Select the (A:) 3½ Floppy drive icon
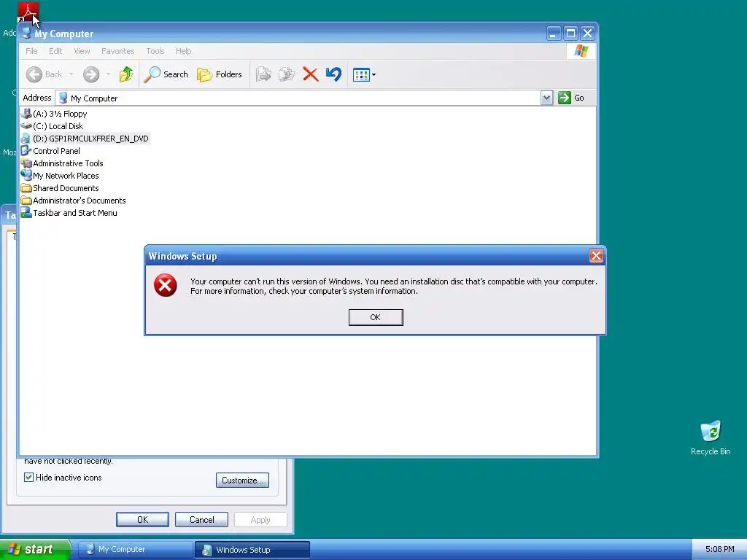Viewport: 747px width, 560px height. [26, 114]
